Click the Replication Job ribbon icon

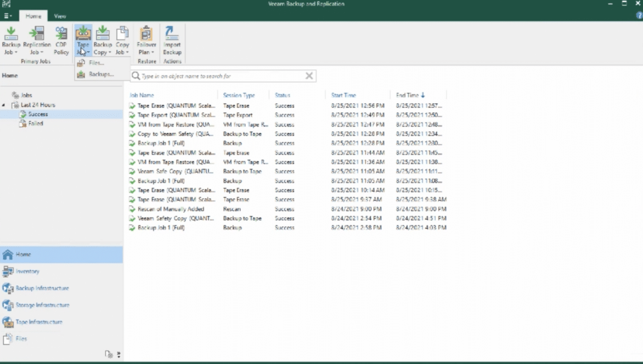point(36,33)
